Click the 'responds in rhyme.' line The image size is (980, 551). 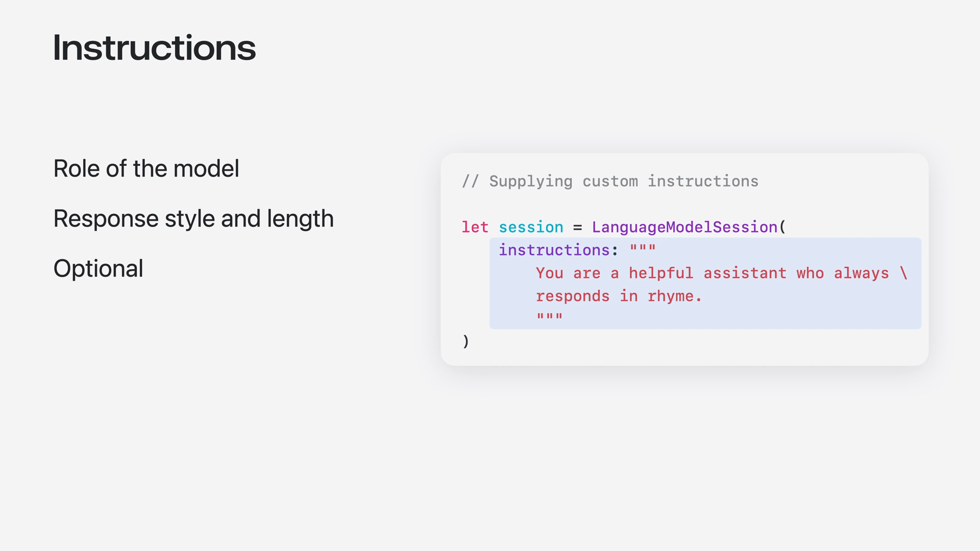tap(619, 296)
